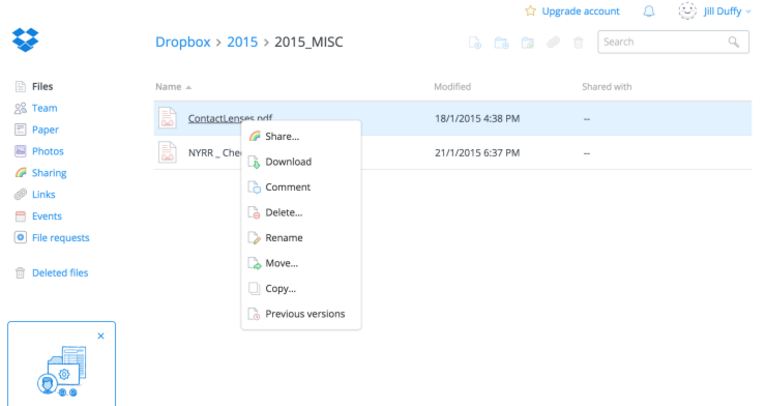Viewport: 764px width, 406px height.
Task: Click the Paper sidebar icon
Action: coord(20,130)
